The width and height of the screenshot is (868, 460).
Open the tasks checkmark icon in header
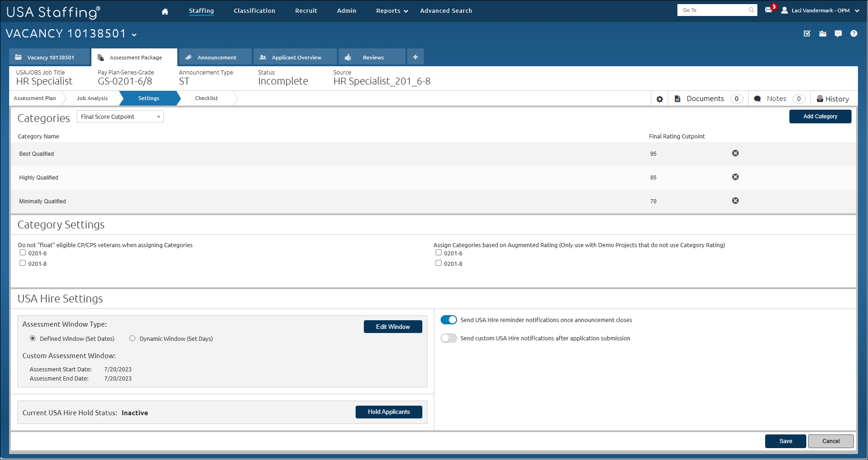tap(807, 34)
